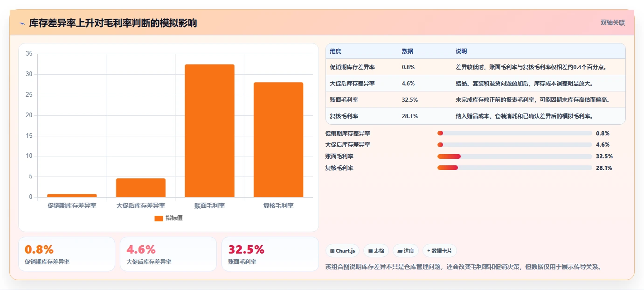Viewport: 644px width, 290px height.
Task: Click the 复核毛利率 bar in chart
Action: pos(278,140)
